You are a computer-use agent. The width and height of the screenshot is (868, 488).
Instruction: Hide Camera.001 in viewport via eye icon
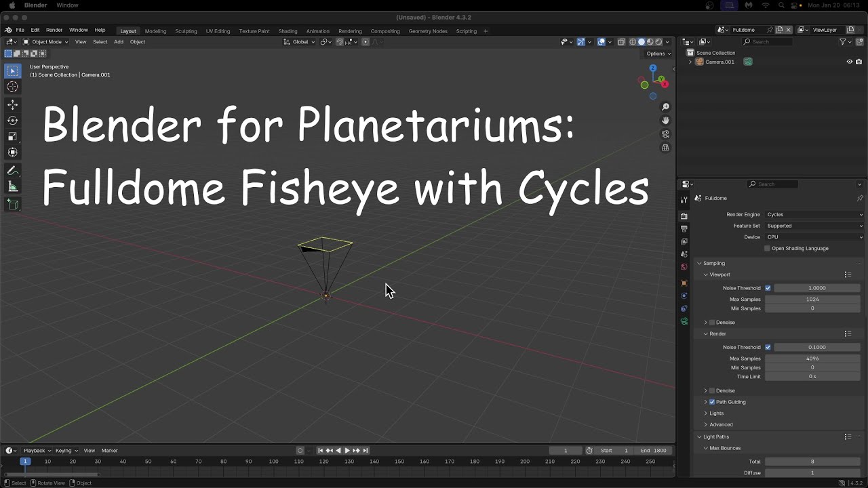[x=849, y=62]
